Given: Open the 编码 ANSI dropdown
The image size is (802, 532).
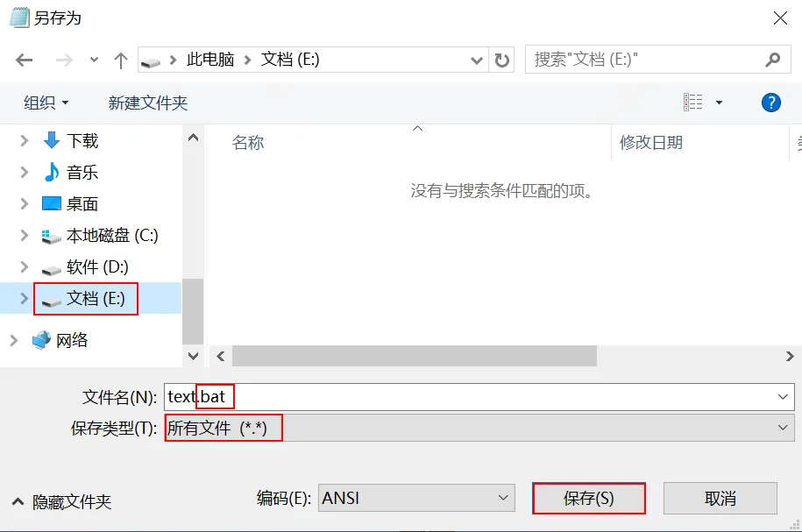Looking at the screenshot, I should (416, 498).
